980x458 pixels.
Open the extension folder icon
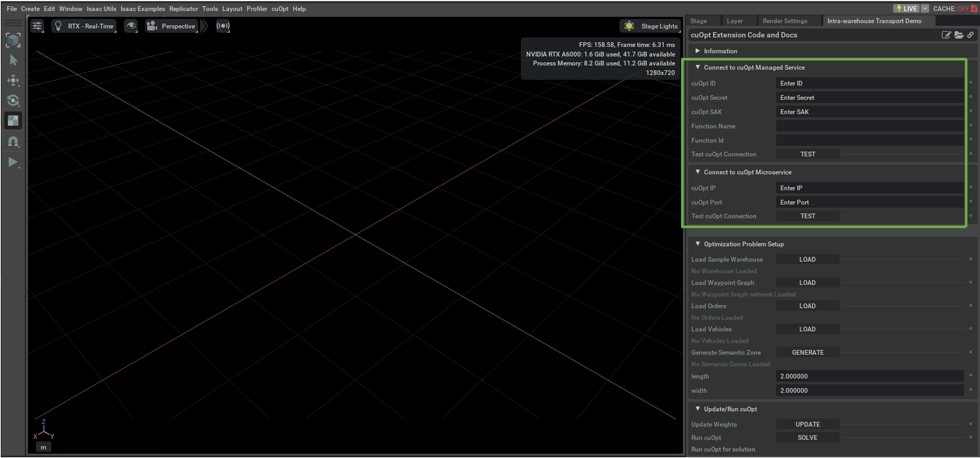[x=959, y=35]
